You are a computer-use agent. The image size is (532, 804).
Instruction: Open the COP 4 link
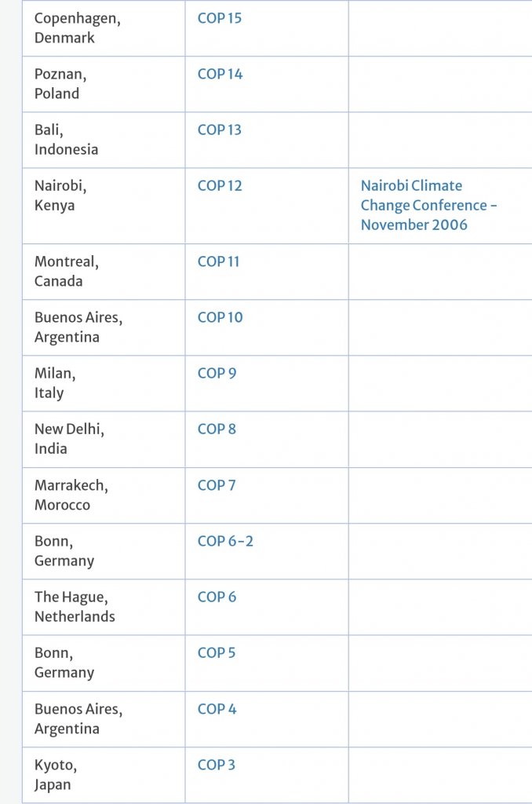tap(217, 709)
